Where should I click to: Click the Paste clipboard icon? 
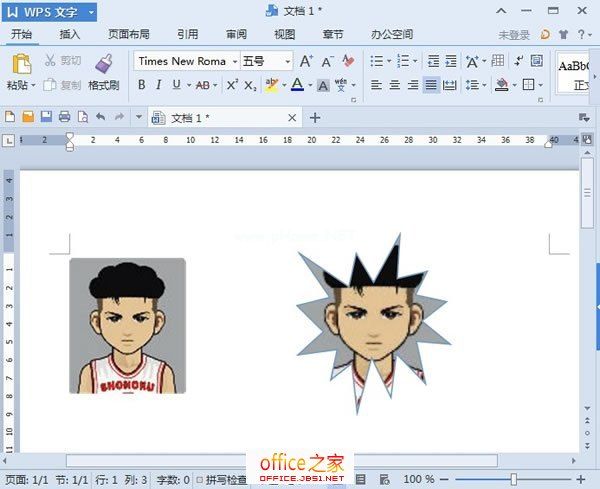click(x=20, y=65)
